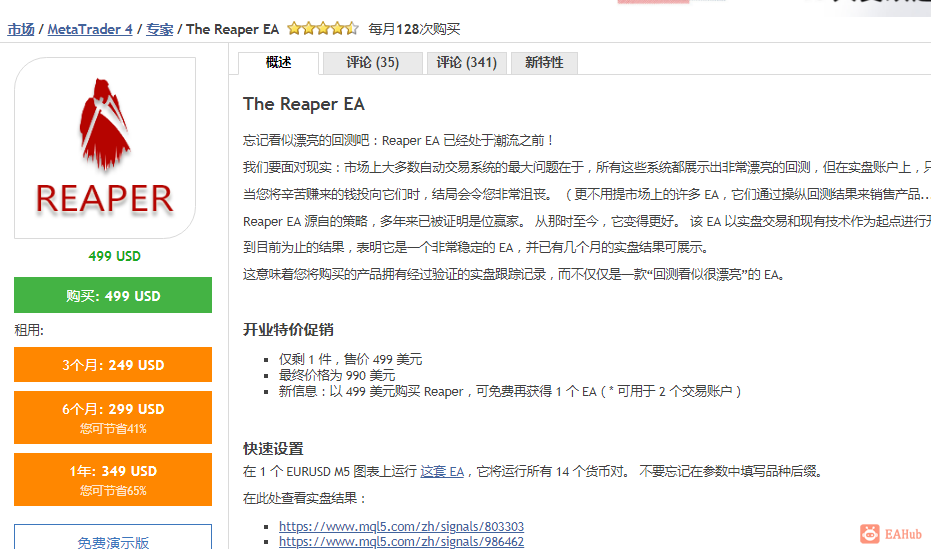931x549 pixels.
Task: Switch to the 评论 (35) tab
Action: [372, 63]
